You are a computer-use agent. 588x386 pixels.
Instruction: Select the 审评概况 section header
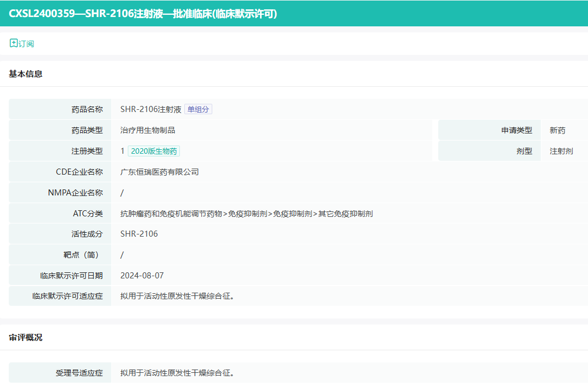26,337
